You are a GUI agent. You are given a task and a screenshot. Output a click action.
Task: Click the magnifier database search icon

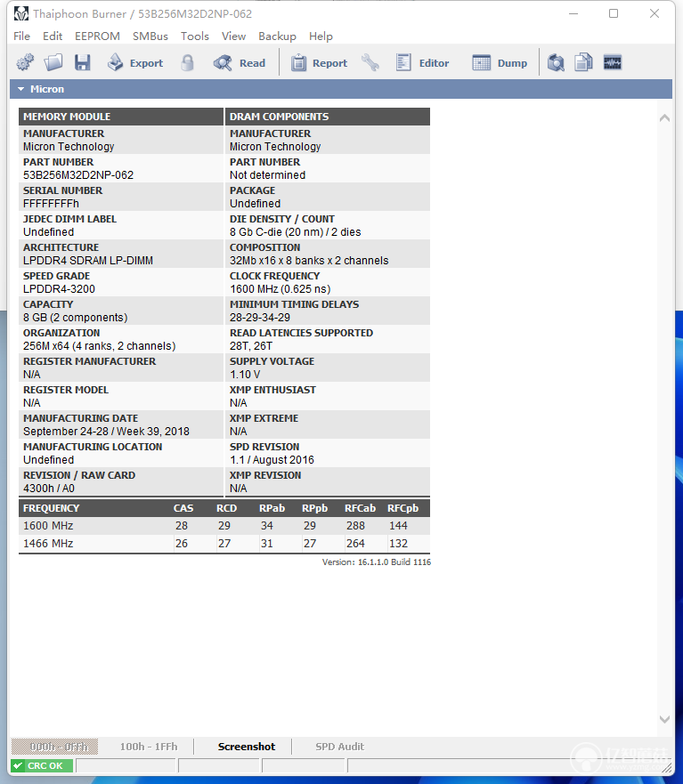click(556, 63)
